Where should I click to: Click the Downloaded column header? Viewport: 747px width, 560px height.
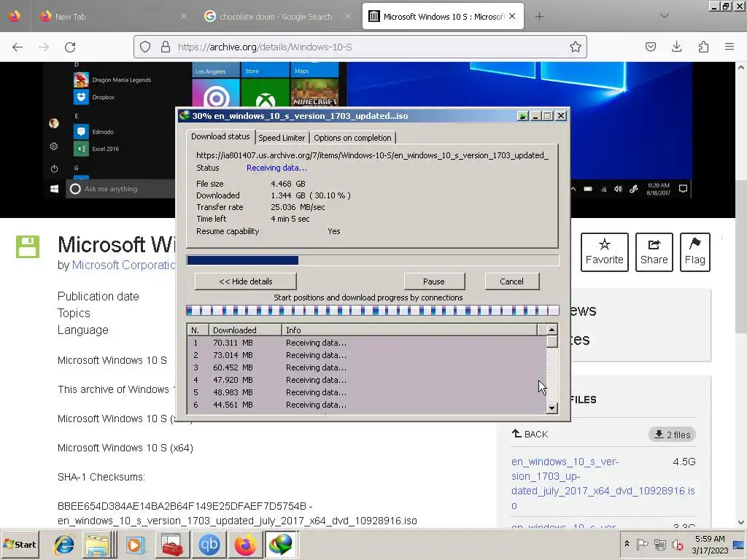(x=245, y=330)
